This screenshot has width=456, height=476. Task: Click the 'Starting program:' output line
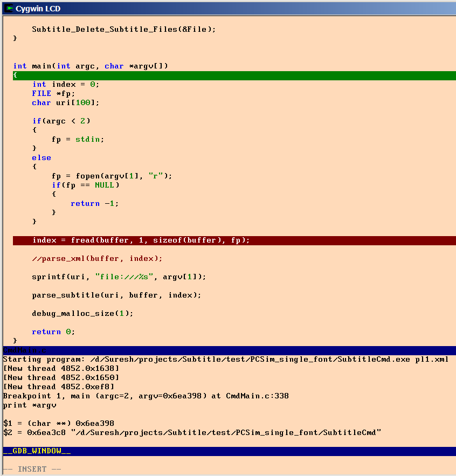tap(226, 360)
